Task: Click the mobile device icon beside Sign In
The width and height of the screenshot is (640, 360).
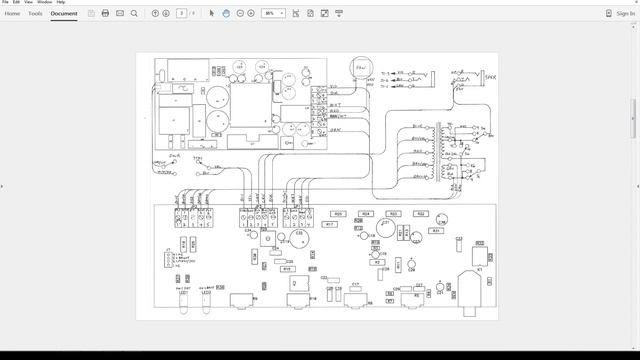Action: click(609, 13)
